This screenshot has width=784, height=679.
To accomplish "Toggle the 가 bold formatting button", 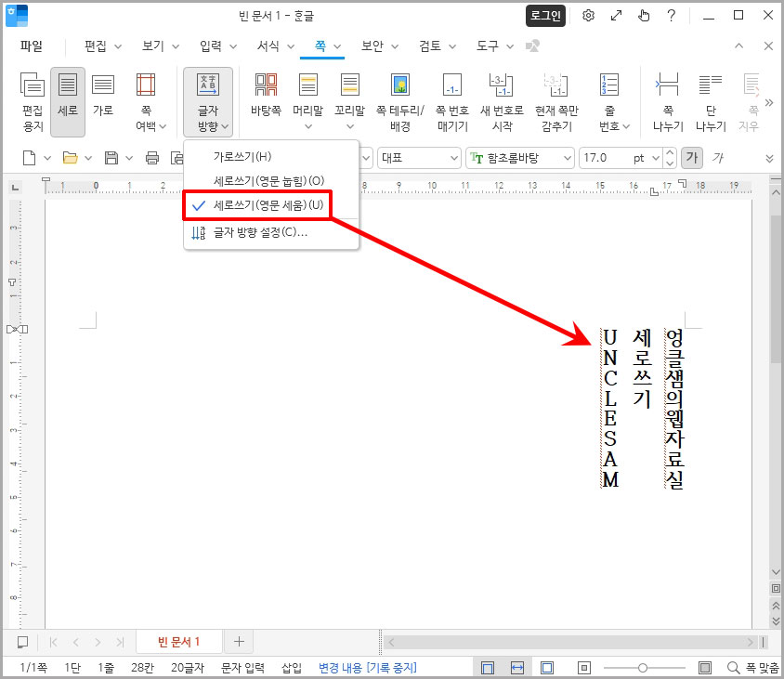I will (694, 158).
